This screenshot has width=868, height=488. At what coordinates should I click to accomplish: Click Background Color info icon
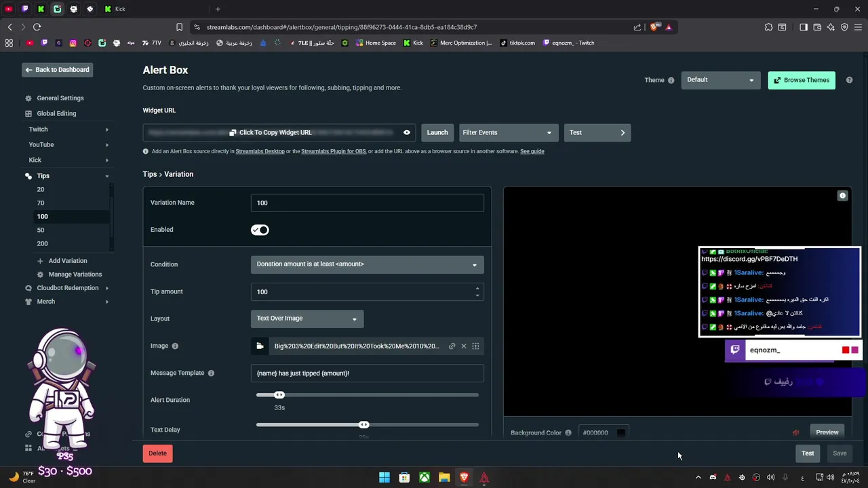[568, 433]
